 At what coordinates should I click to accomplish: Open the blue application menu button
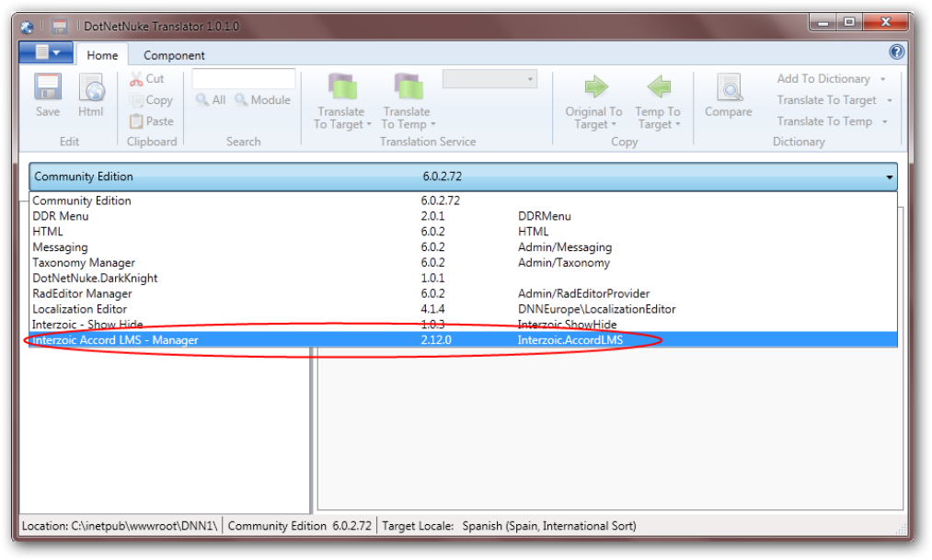pos(46,52)
